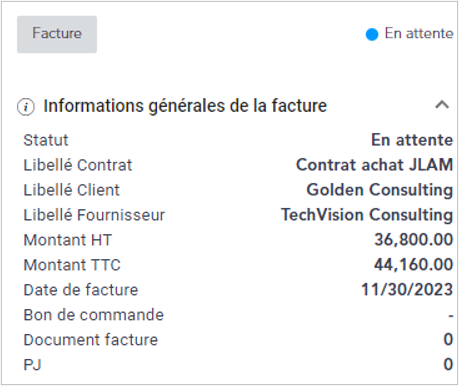Click the TechVision Consulting supplier value
Viewport: 459px width, 386px height.
(x=367, y=215)
